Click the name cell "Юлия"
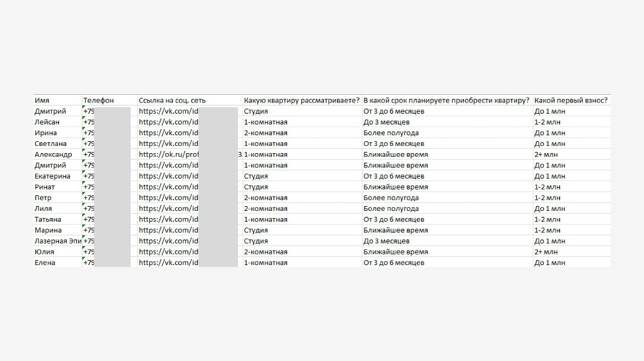Screen dimensions: 644x361 pos(45,252)
